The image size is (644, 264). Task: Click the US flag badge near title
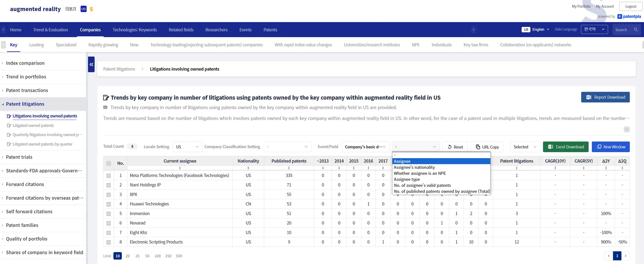[x=83, y=9]
